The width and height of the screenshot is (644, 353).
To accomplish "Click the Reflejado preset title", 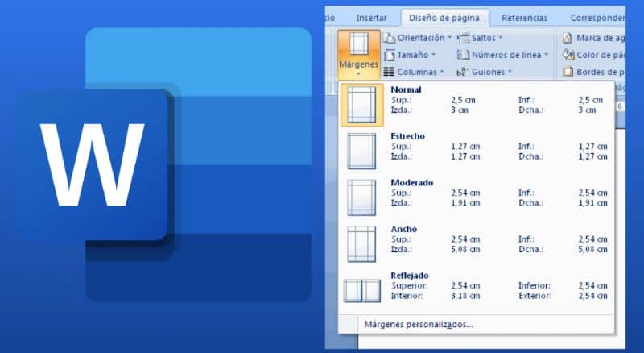I will click(410, 276).
